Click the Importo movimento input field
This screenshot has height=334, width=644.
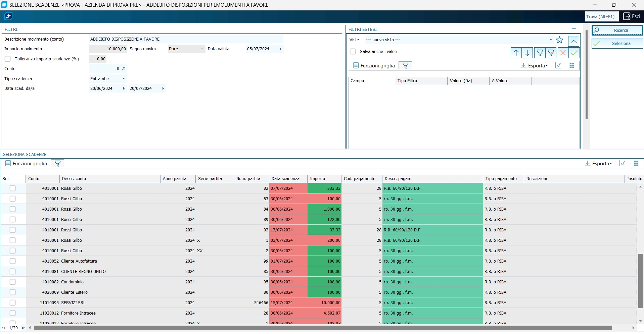pyautogui.click(x=108, y=49)
